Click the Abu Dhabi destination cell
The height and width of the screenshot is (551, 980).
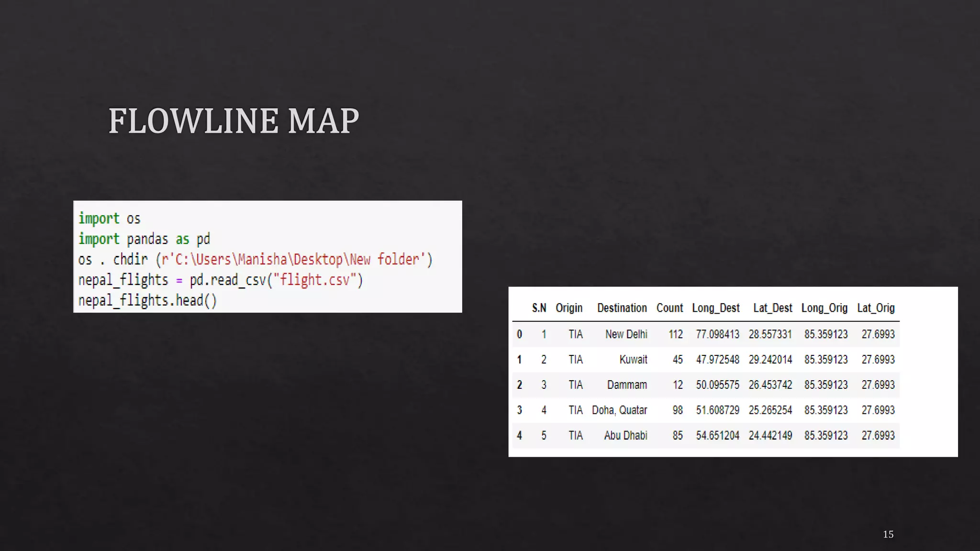pyautogui.click(x=625, y=436)
